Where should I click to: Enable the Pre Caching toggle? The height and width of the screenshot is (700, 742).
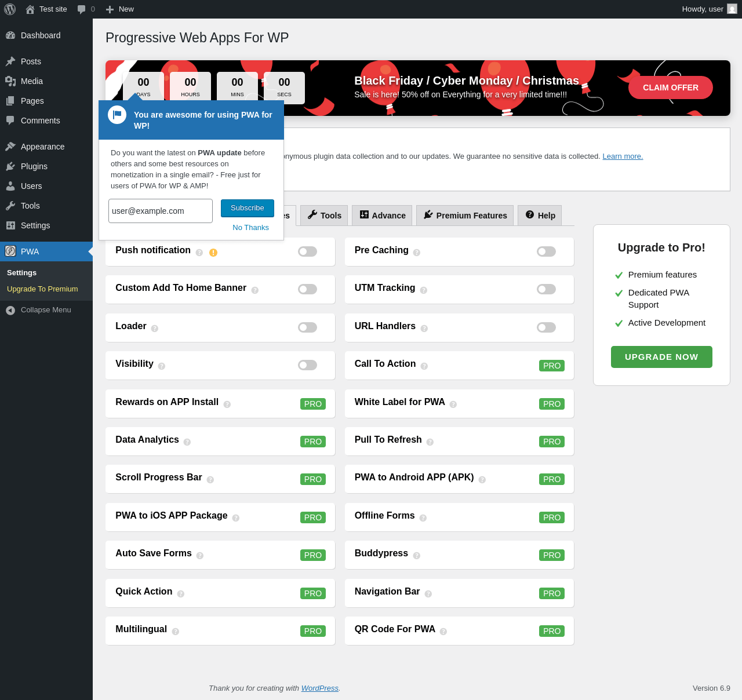pos(546,251)
